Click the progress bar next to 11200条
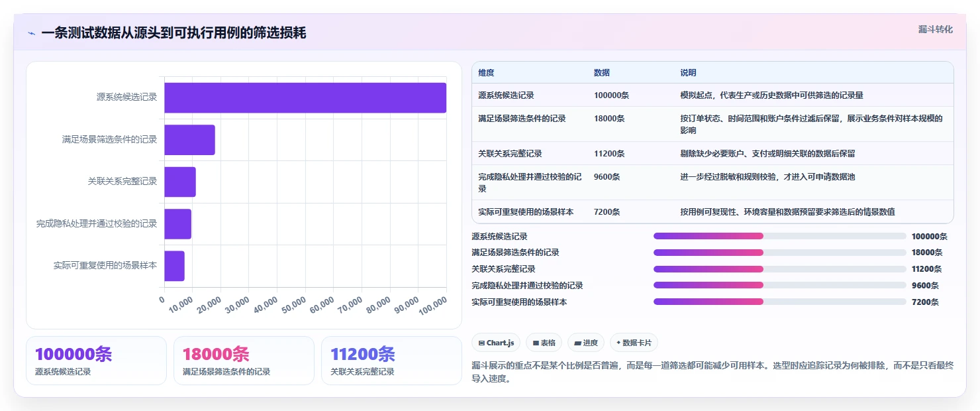 [x=779, y=269]
